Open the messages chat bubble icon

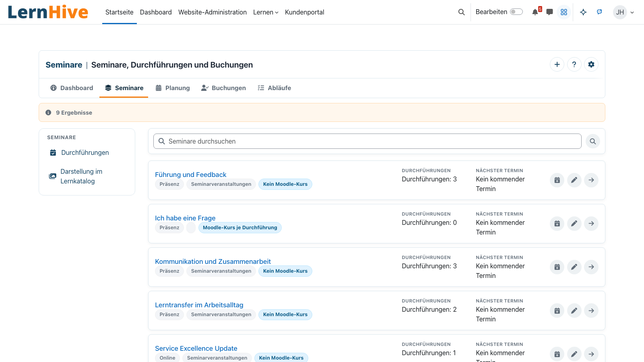549,12
